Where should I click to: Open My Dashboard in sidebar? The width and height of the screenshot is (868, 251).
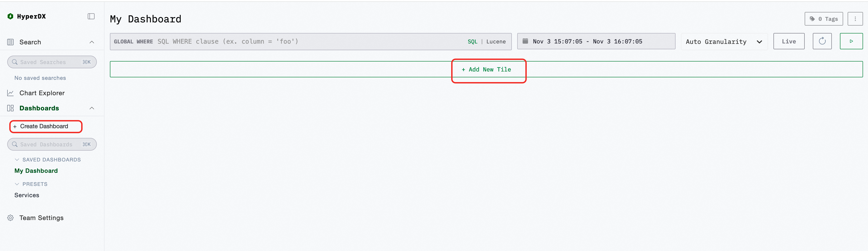coord(36,171)
